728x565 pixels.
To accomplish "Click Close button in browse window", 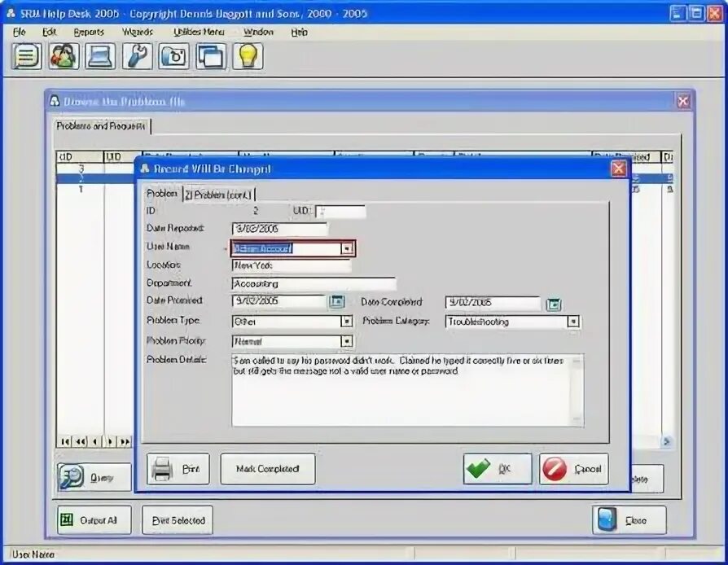I will 629,520.
